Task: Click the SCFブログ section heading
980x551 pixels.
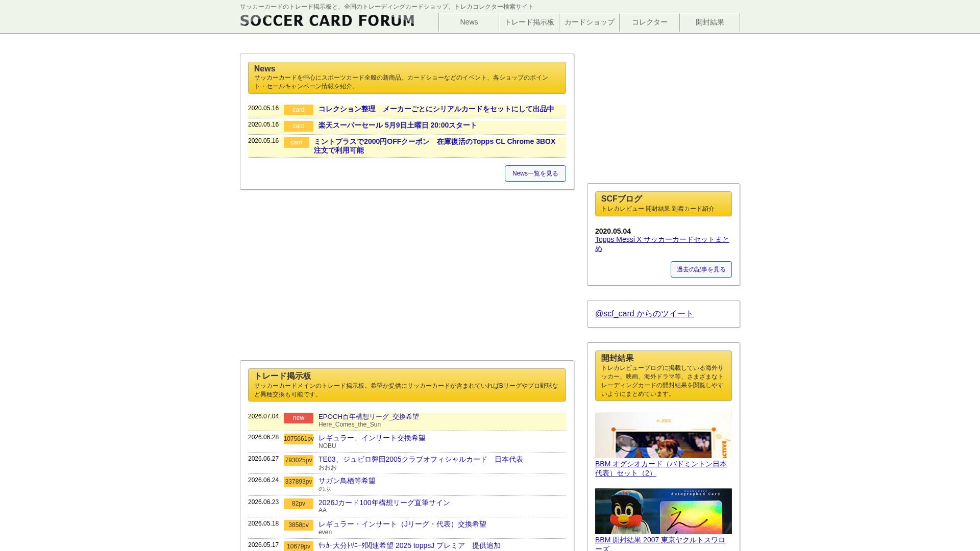Action: point(663,204)
